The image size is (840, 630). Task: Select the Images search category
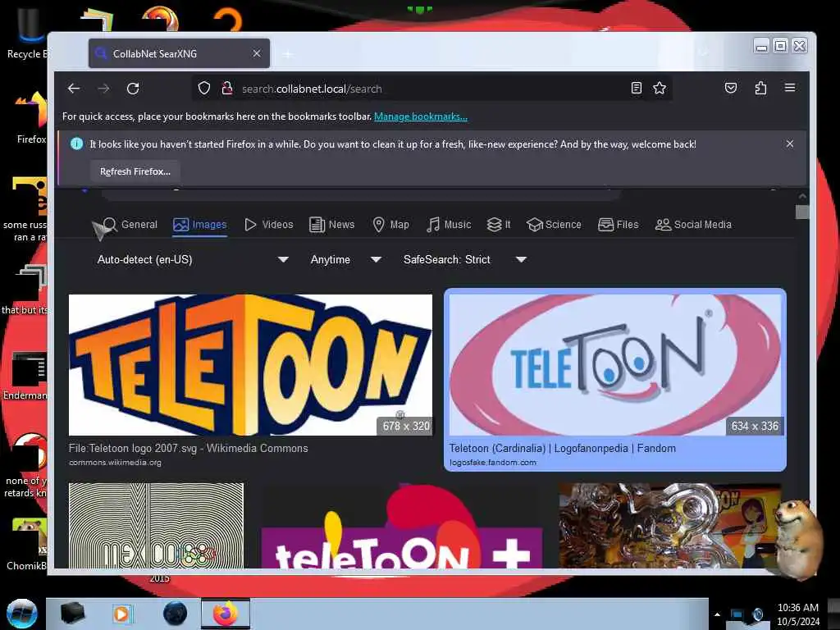200,225
